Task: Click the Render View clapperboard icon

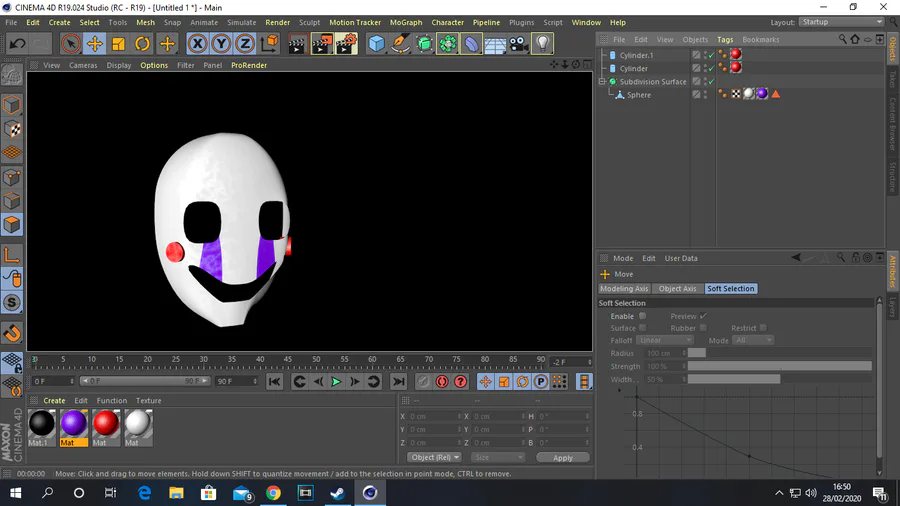Action: click(297, 44)
